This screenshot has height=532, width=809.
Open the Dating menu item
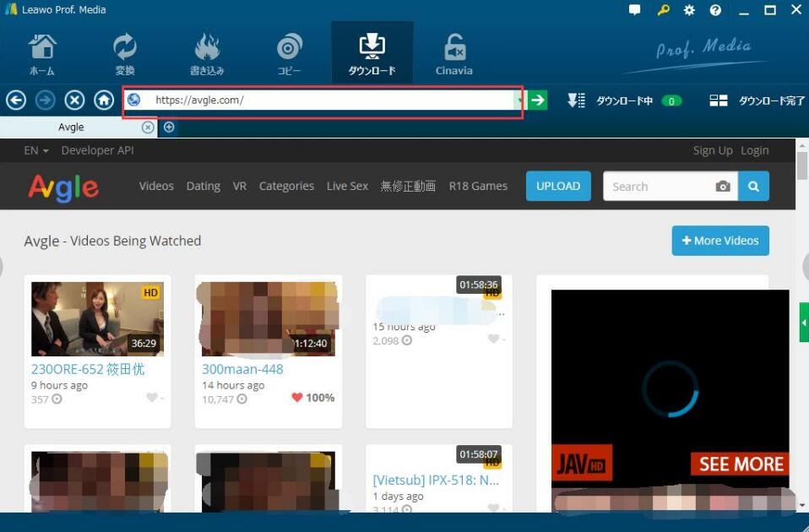click(x=204, y=186)
